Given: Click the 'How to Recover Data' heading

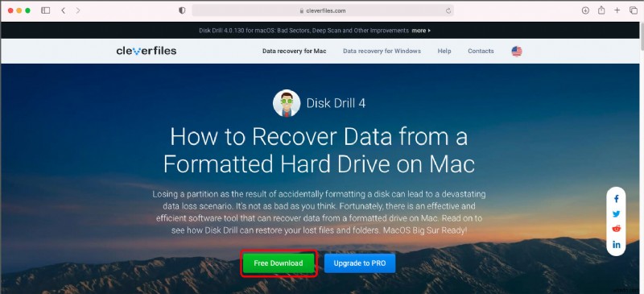Looking at the screenshot, I should coord(319,150).
